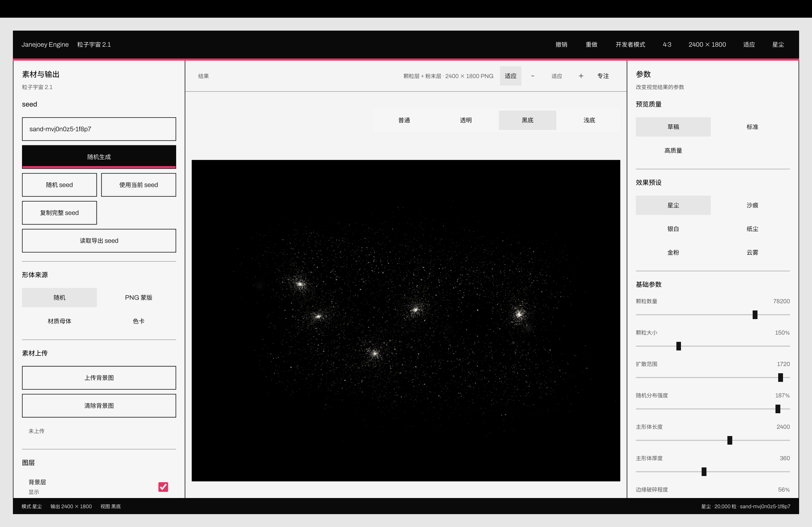Viewport: 812px width, 527px height.
Task: Click the 颗粒数量 slider handle
Action: pyautogui.click(x=755, y=315)
